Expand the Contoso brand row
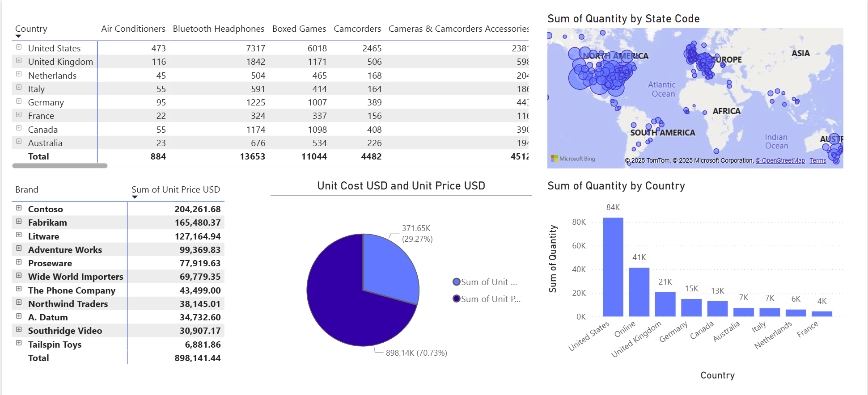This screenshot has height=395, width=868. point(18,208)
